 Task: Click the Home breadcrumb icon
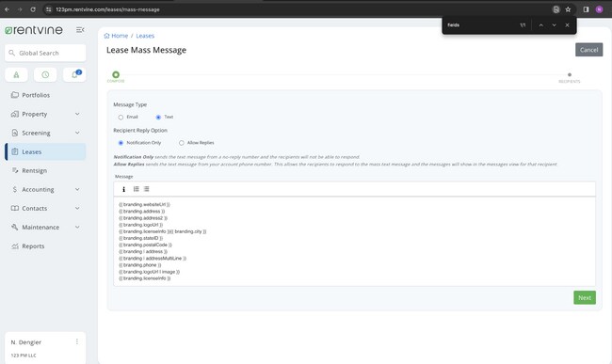pos(106,36)
